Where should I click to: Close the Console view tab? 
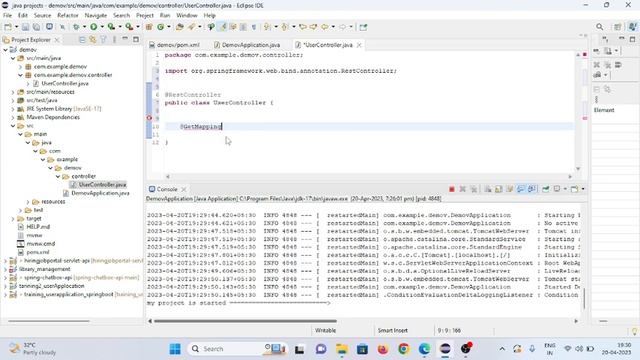coord(184,189)
